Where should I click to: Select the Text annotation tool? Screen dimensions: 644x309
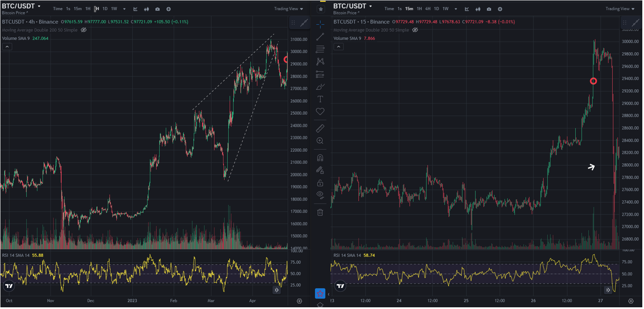[x=320, y=99]
